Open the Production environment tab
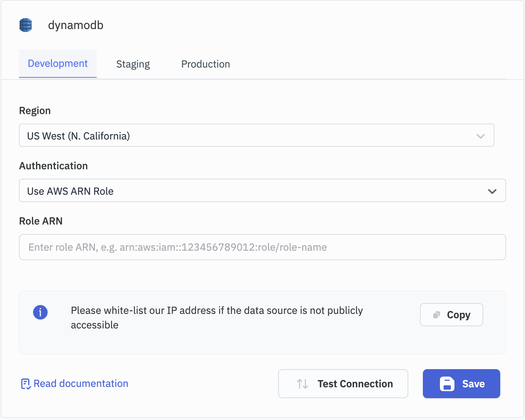Viewport: 525px width, 420px height. pyautogui.click(x=205, y=64)
